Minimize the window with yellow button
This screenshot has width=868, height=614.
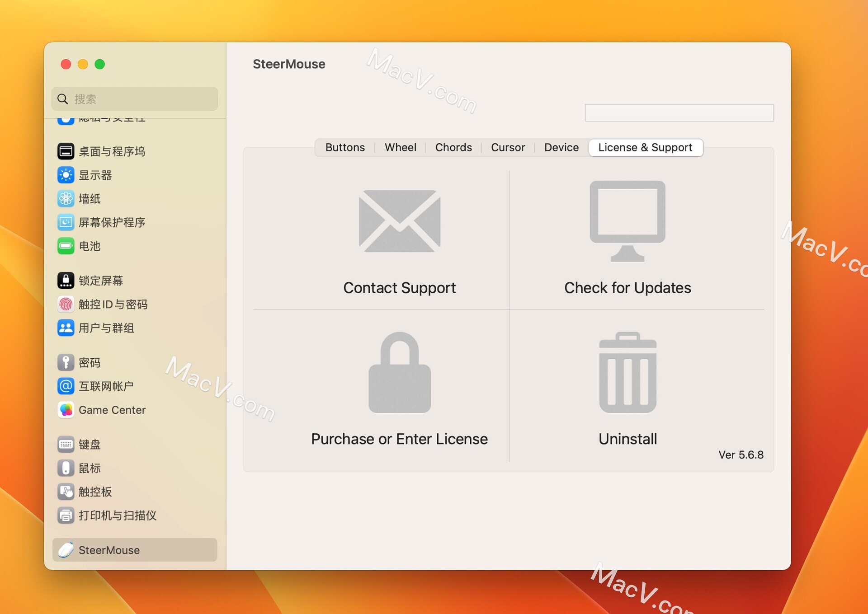point(83,64)
